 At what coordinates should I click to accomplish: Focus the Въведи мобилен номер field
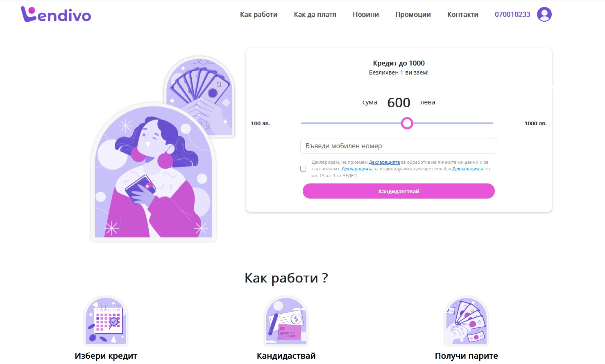coord(399,146)
